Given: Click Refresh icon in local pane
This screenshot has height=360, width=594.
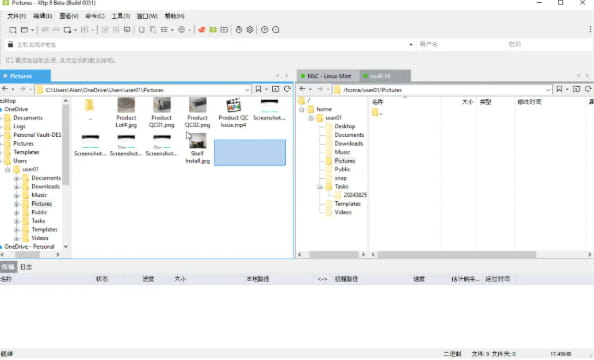Looking at the screenshot, I should [287, 89].
